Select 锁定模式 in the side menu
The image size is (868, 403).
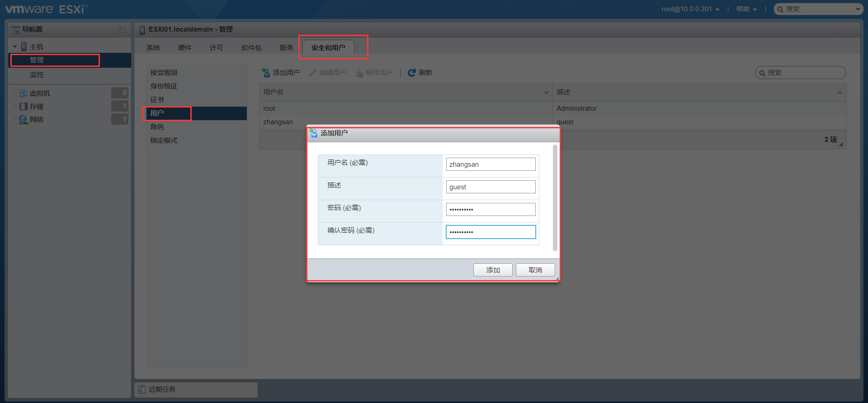[x=197, y=141]
